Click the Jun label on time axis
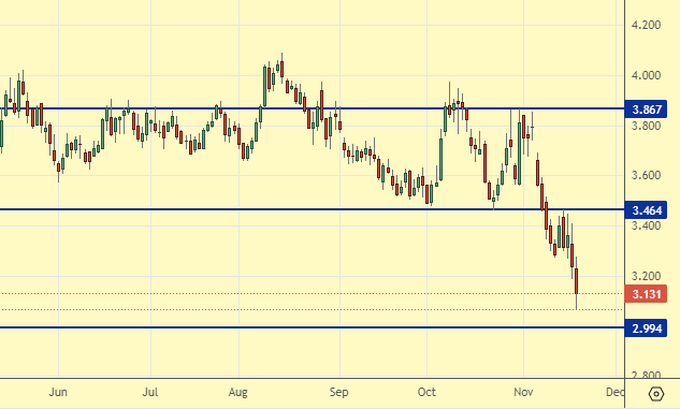 [x=58, y=393]
